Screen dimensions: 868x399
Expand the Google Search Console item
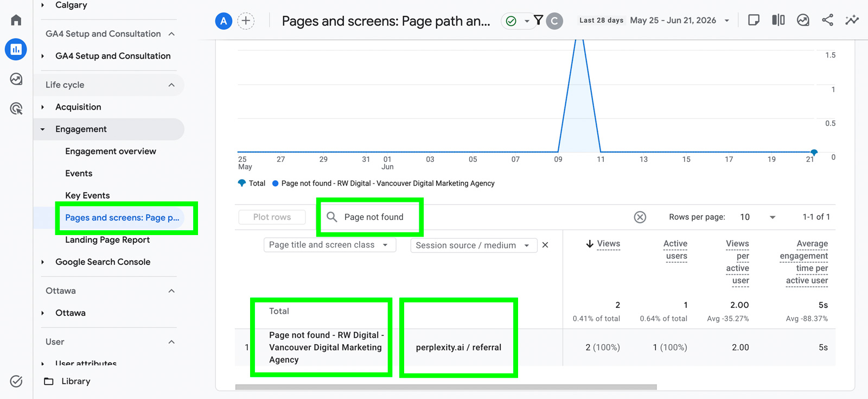pos(43,262)
